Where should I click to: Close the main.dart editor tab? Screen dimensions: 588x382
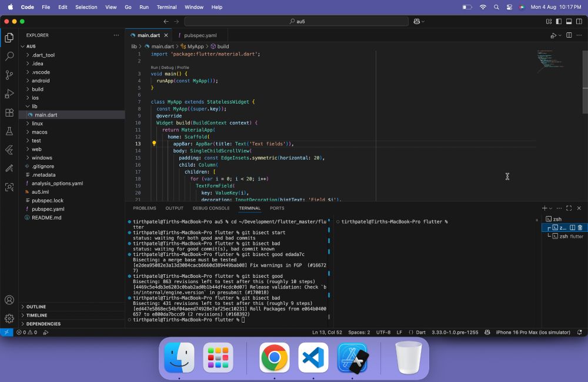pos(166,35)
